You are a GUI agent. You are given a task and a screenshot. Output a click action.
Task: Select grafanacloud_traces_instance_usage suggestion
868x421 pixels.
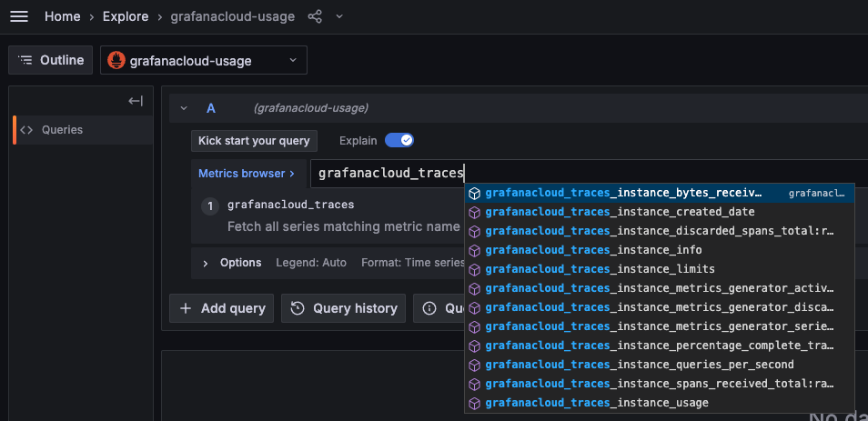[x=596, y=403]
